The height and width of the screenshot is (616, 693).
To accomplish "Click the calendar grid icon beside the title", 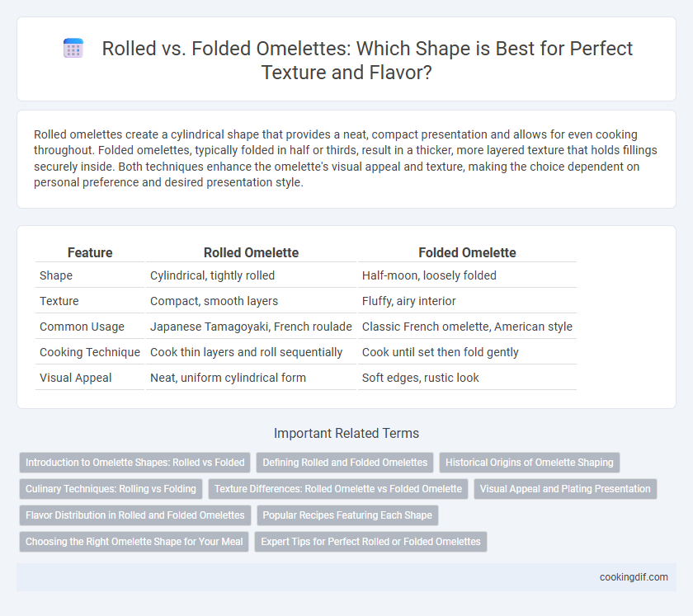I will click(x=73, y=48).
